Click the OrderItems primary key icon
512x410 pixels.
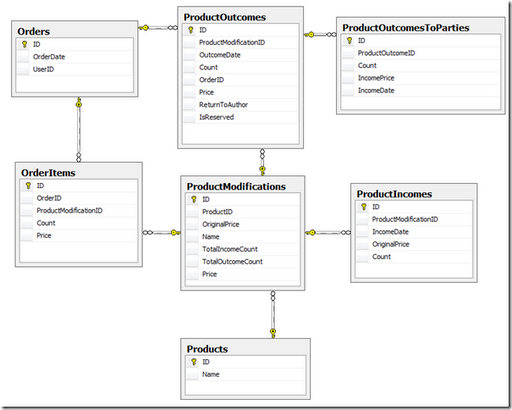pos(28,186)
